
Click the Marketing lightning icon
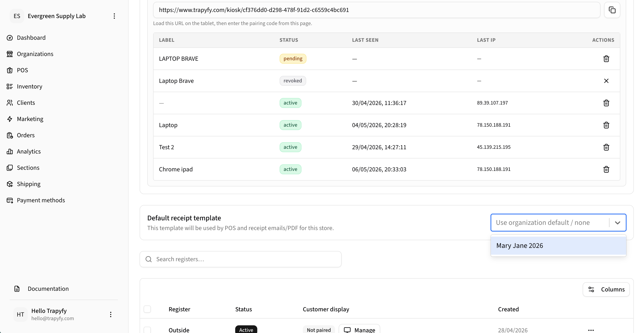pos(10,119)
